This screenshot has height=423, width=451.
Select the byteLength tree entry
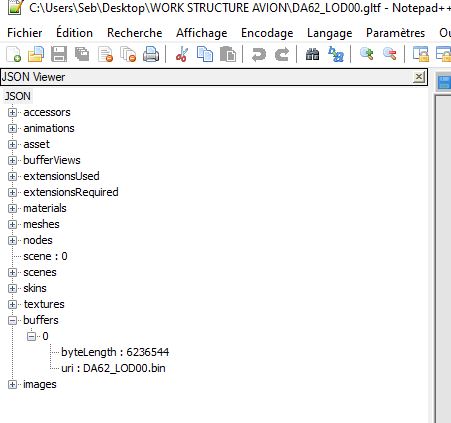pos(115,352)
